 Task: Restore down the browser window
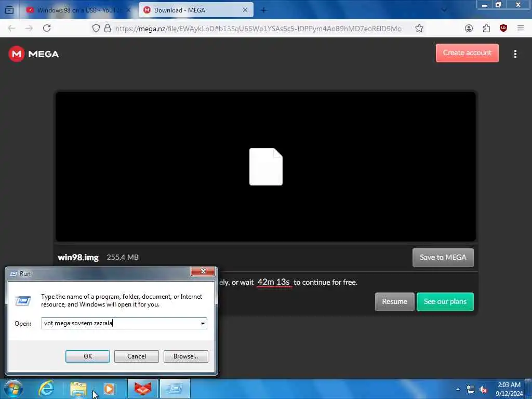coord(498,5)
